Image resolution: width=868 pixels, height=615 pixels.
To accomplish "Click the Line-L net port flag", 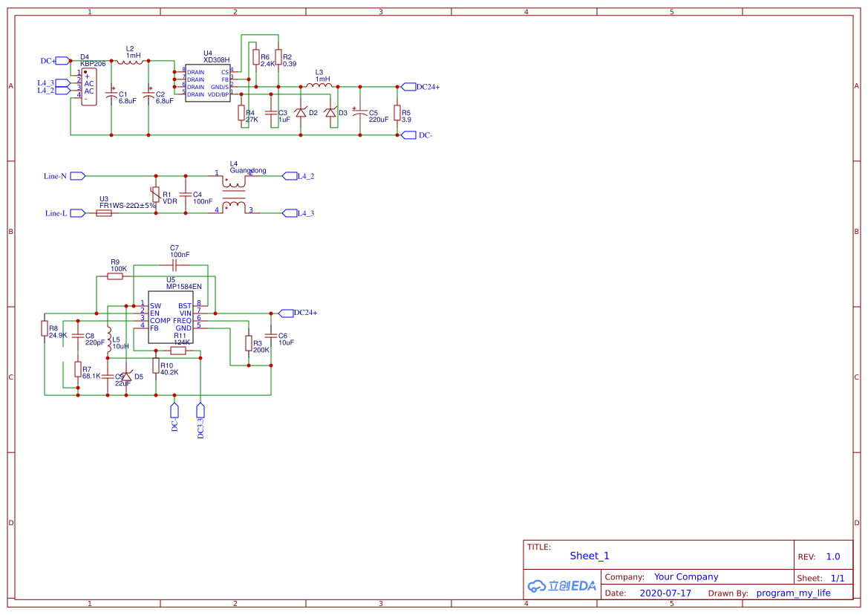I will pos(77,213).
